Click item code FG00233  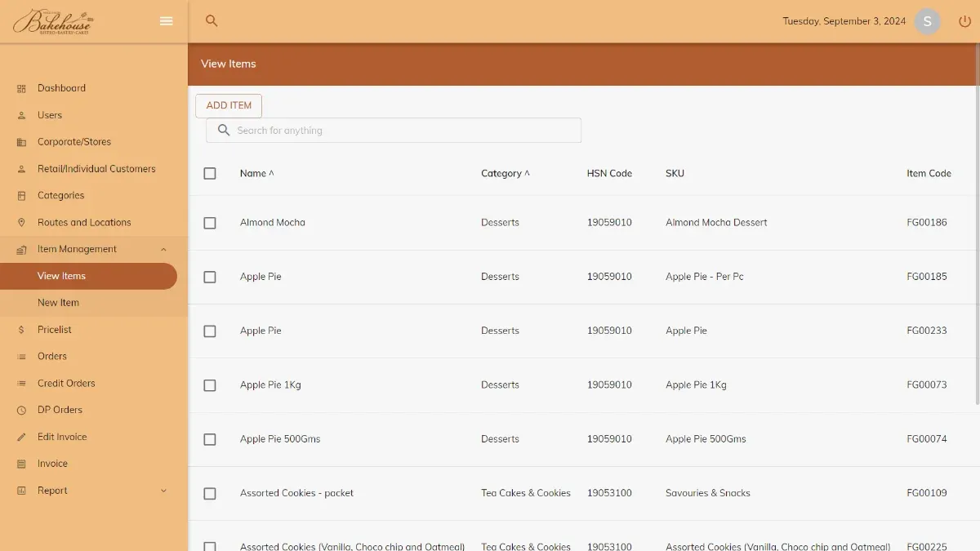pyautogui.click(x=927, y=331)
